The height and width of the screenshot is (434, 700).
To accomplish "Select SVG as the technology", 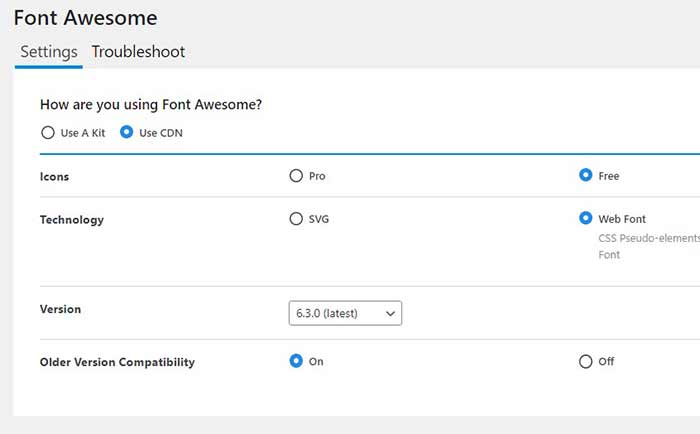I will [295, 219].
